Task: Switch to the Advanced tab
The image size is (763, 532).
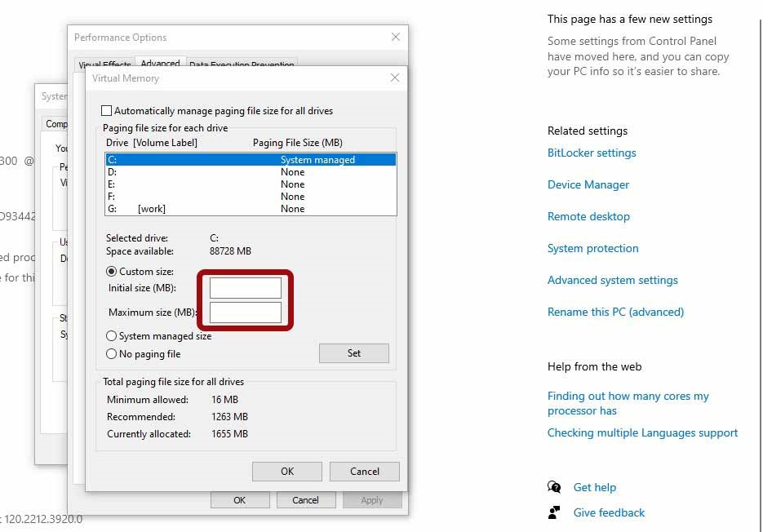Action: click(160, 64)
